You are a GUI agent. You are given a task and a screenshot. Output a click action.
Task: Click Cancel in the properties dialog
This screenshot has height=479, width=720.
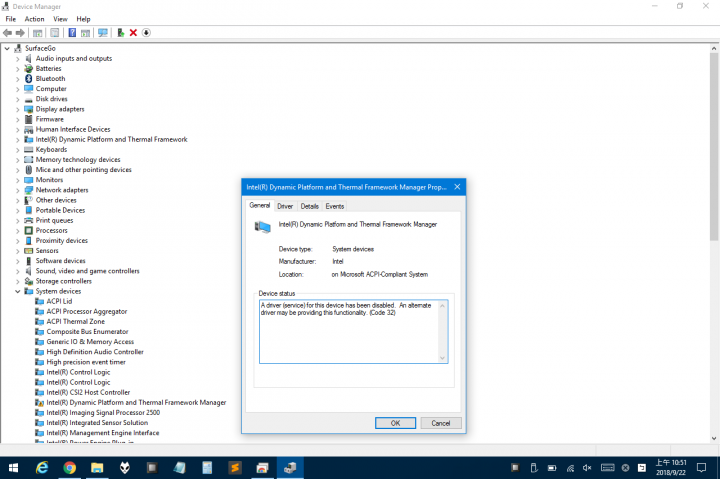coord(441,423)
